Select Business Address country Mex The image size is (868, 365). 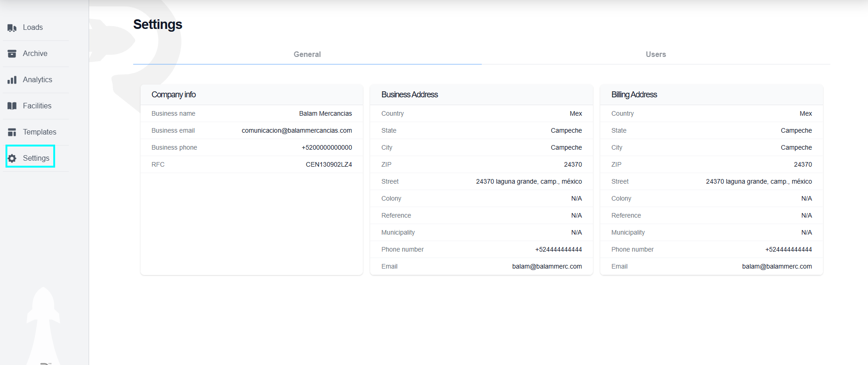[x=576, y=113]
